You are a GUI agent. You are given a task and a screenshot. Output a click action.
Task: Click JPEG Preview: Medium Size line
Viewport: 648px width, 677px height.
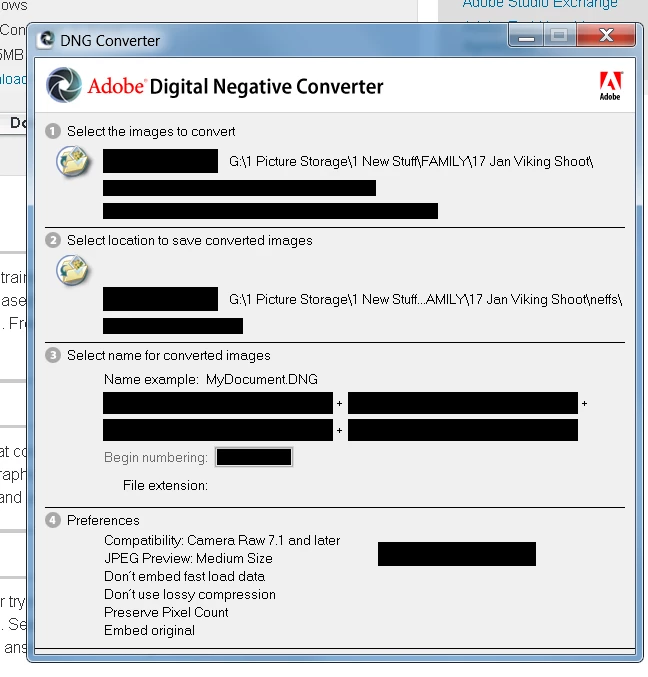(188, 558)
